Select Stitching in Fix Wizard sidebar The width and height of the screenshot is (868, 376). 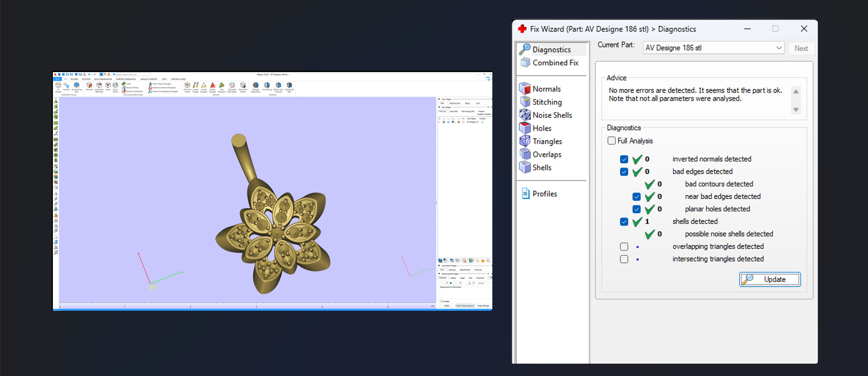click(x=541, y=102)
